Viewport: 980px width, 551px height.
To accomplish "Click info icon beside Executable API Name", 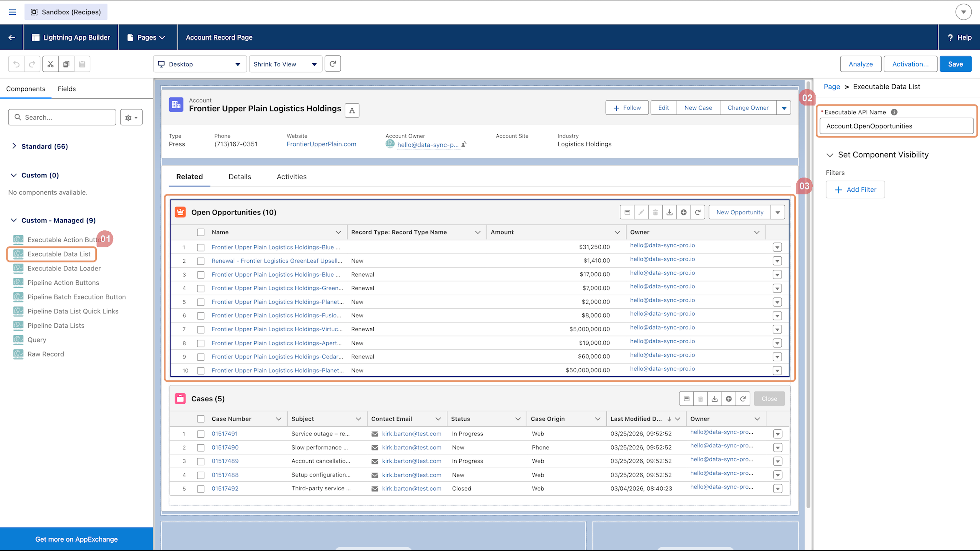I will point(894,112).
